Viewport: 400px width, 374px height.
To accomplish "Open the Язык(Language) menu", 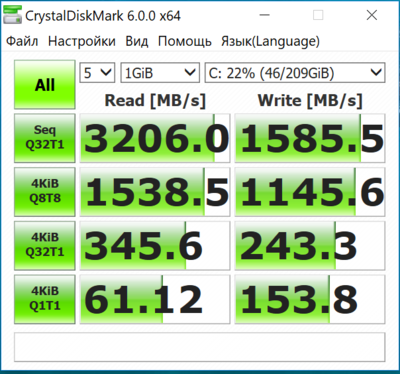I will (x=270, y=41).
